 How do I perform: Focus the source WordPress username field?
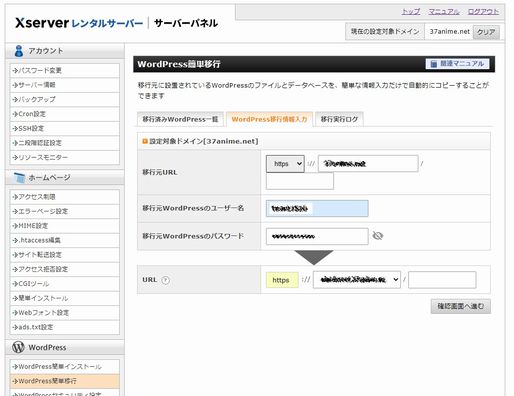click(317, 209)
